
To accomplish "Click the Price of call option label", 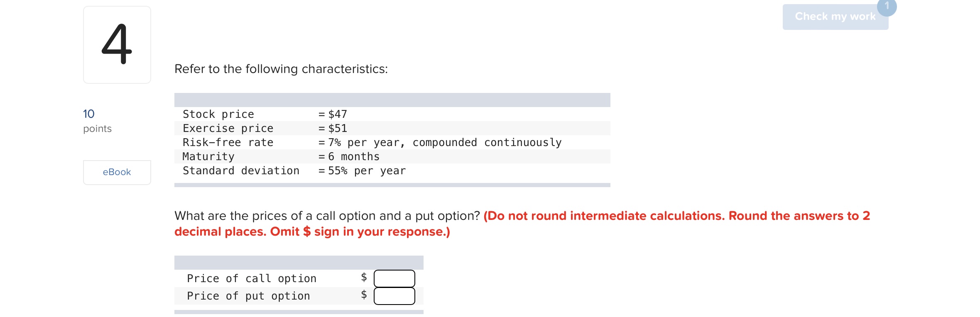I will (x=251, y=278).
